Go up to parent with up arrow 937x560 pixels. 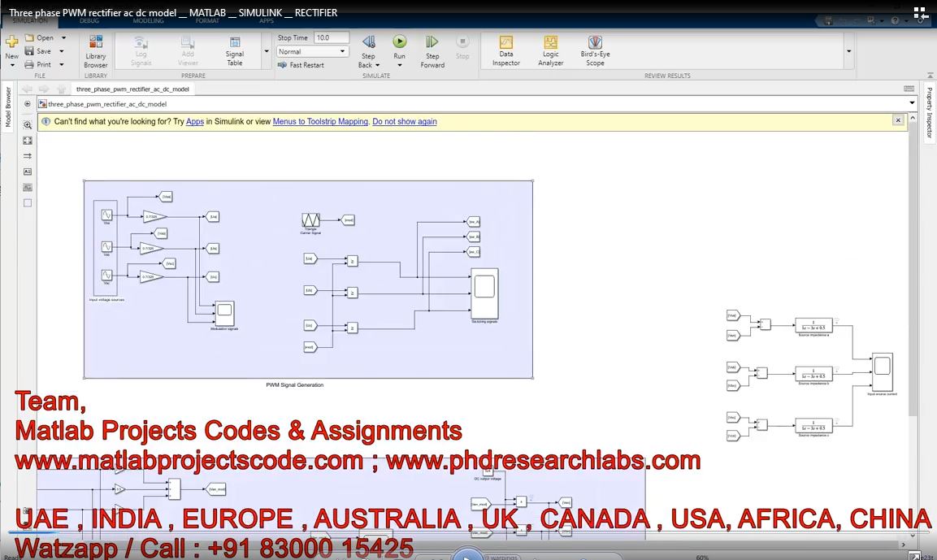tap(60, 89)
